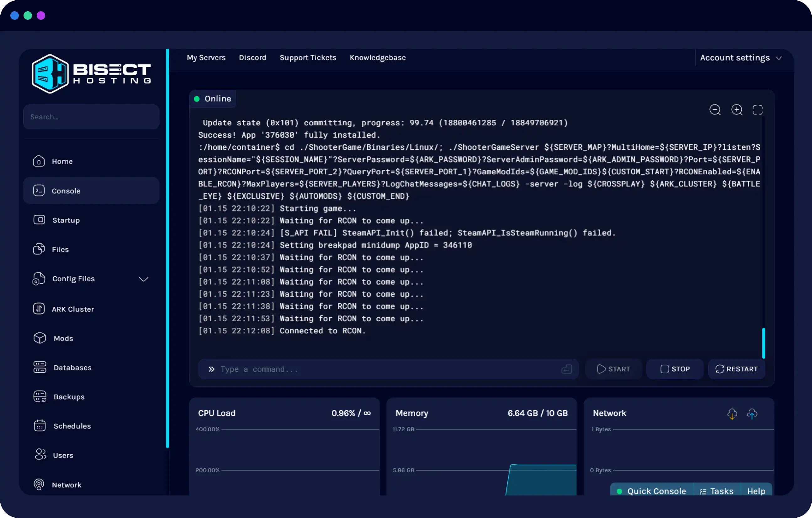Zoom in on the console text

coord(737,110)
